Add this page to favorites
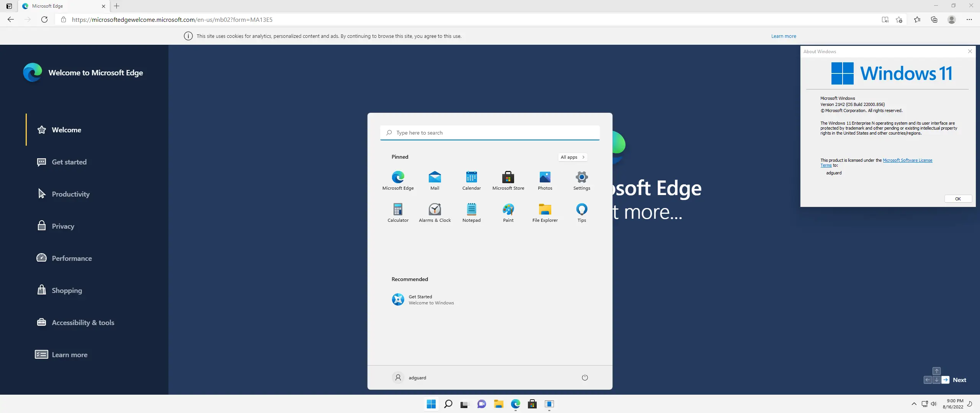 point(899,20)
